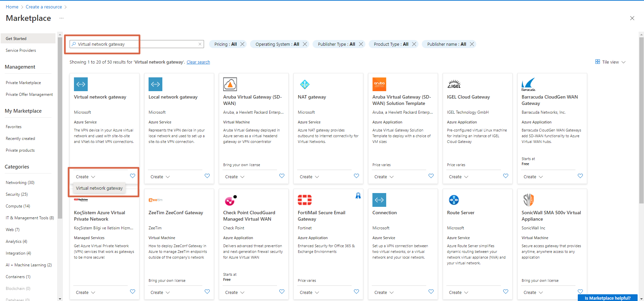Screen dimensions: 644x301
Task: Click the Aruba Virtual Gateway (SD-WAN) logo
Action: [x=230, y=84]
